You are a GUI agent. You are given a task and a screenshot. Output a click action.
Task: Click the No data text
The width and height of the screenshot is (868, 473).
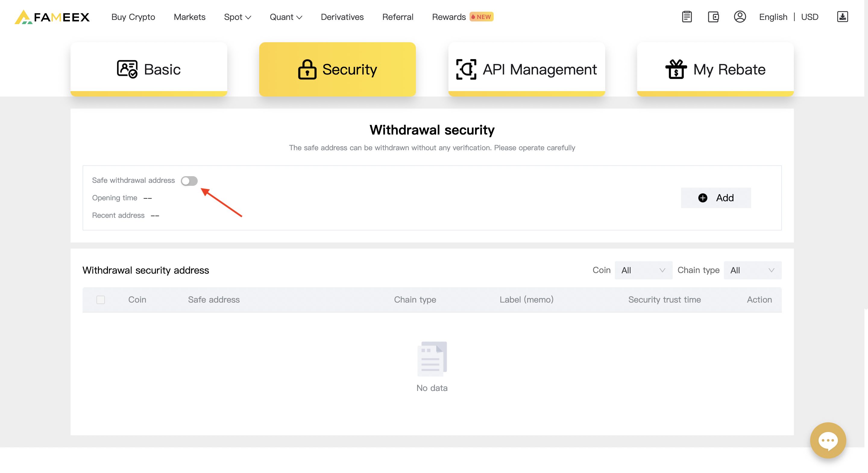[x=432, y=388]
